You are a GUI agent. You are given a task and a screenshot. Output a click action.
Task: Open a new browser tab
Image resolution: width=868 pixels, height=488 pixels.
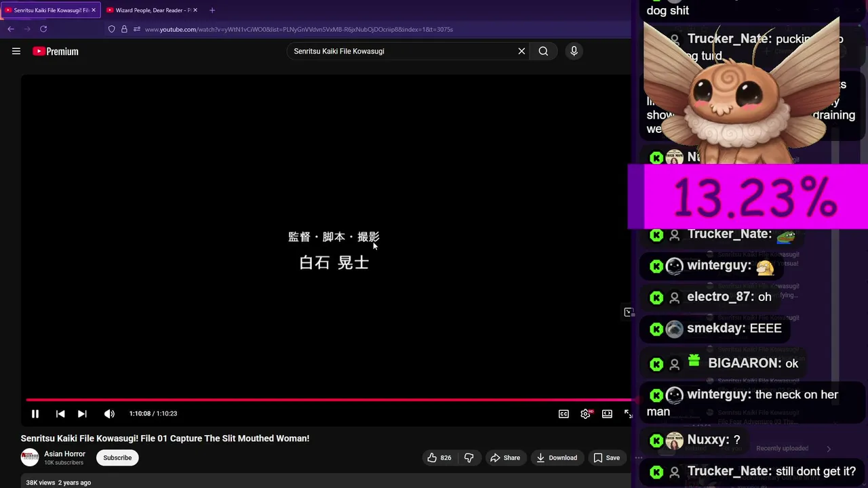pyautogui.click(x=212, y=10)
